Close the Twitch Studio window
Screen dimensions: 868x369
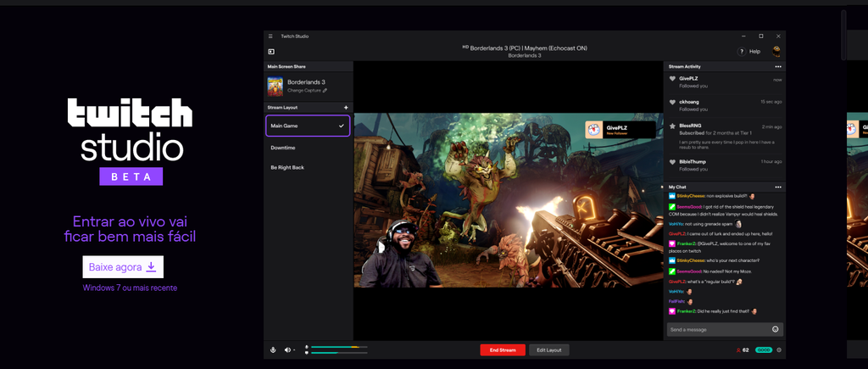[x=778, y=36]
